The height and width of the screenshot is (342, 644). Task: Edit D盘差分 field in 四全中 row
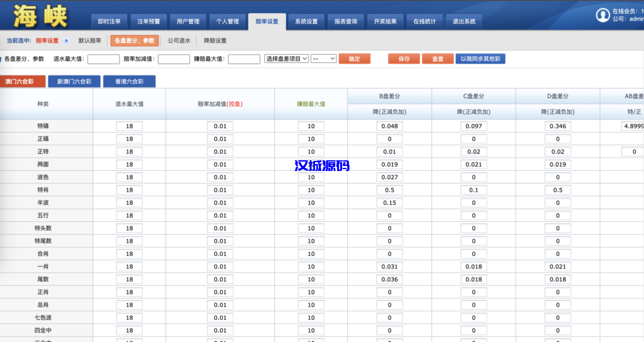(558, 330)
